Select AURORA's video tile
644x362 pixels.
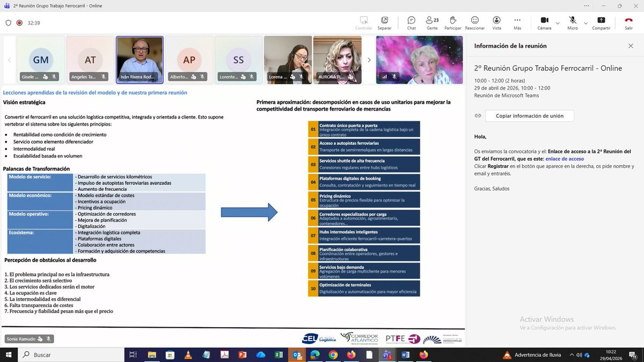tap(337, 60)
